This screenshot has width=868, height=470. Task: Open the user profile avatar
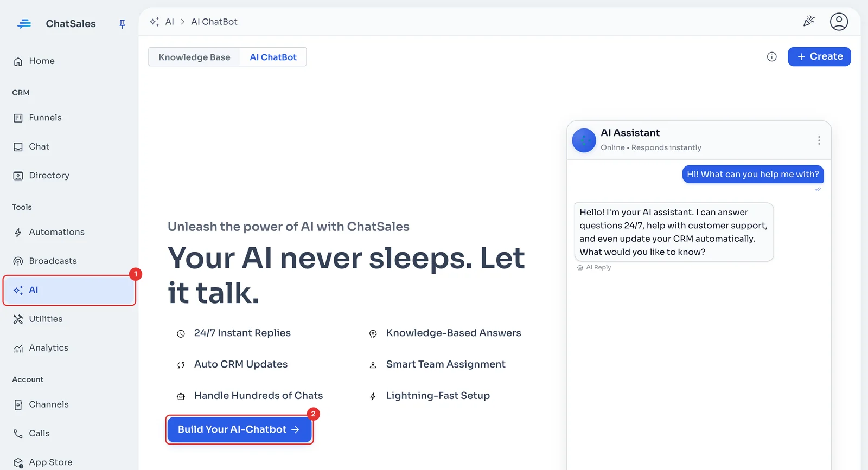click(839, 22)
